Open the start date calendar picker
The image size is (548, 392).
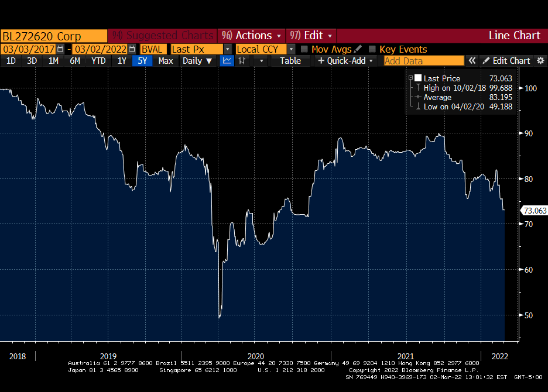click(x=60, y=49)
